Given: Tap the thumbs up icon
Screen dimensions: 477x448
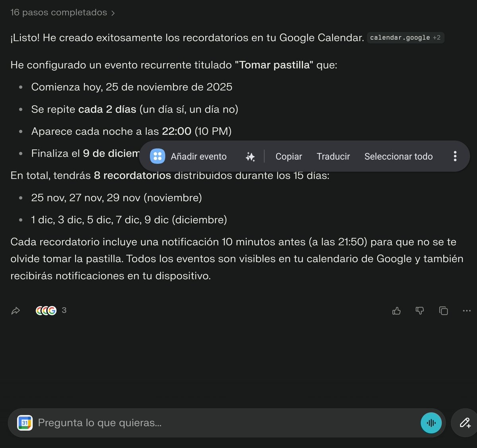Looking at the screenshot, I should pyautogui.click(x=396, y=311).
